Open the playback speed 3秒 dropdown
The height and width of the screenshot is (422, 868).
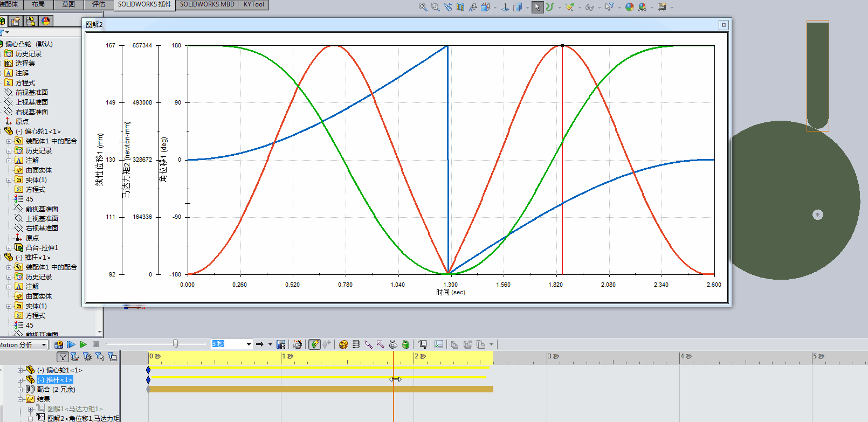(249, 344)
